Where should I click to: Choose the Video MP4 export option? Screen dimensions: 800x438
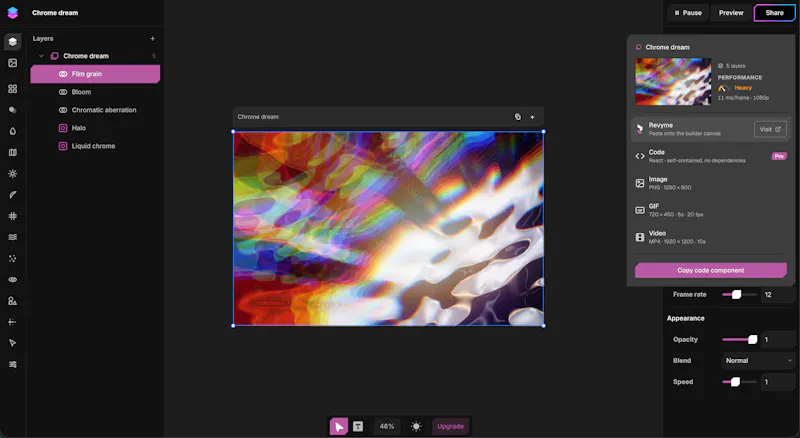pyautogui.click(x=710, y=237)
